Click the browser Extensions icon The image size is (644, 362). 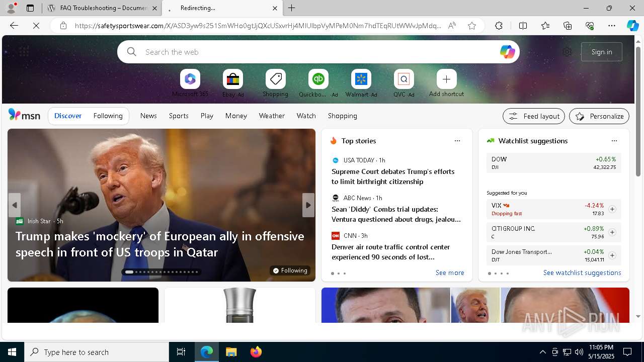coord(499,26)
